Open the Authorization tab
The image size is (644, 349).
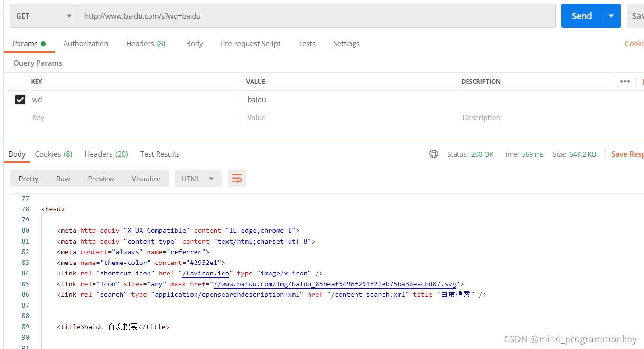click(86, 43)
